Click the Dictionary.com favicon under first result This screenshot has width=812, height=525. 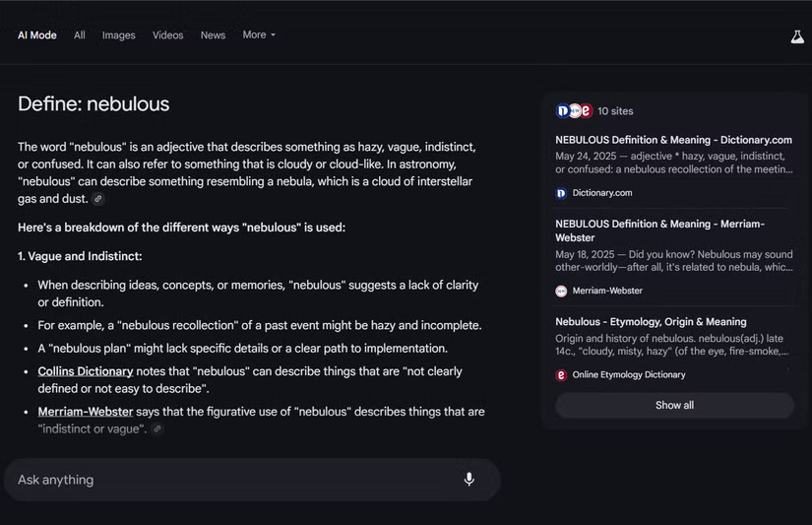pyautogui.click(x=561, y=193)
